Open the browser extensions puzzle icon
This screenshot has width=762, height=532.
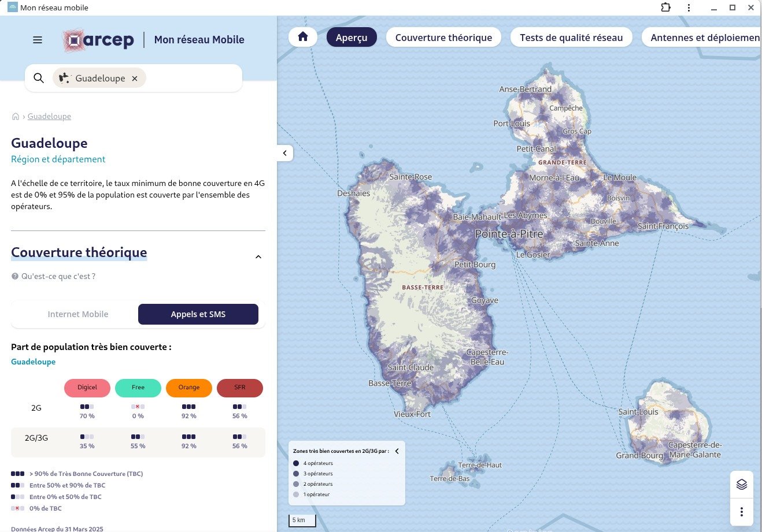pos(666,8)
